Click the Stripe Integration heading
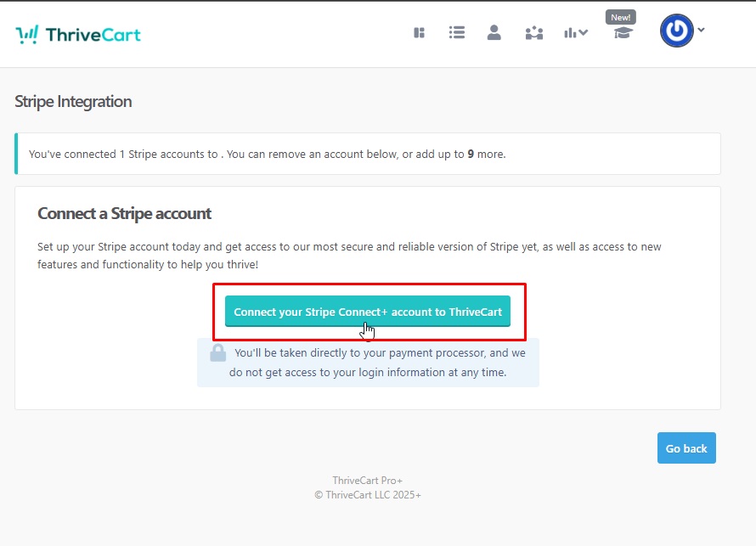This screenshot has height=546, width=756. pyautogui.click(x=73, y=102)
